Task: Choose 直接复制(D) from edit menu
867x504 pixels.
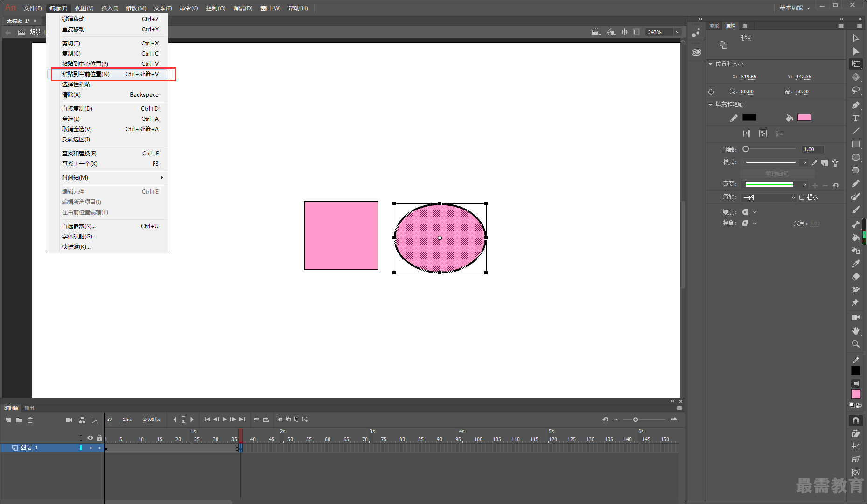Action: pos(110,109)
